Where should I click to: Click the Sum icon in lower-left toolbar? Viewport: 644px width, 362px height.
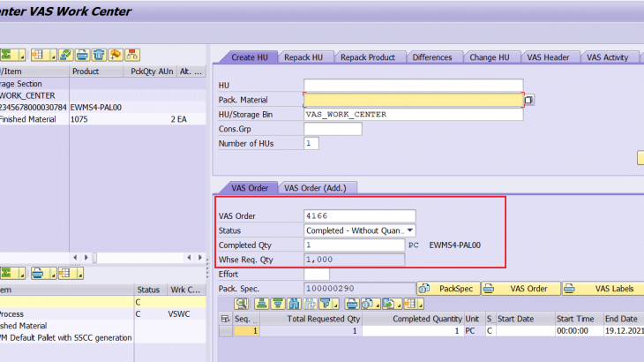pos(7,273)
